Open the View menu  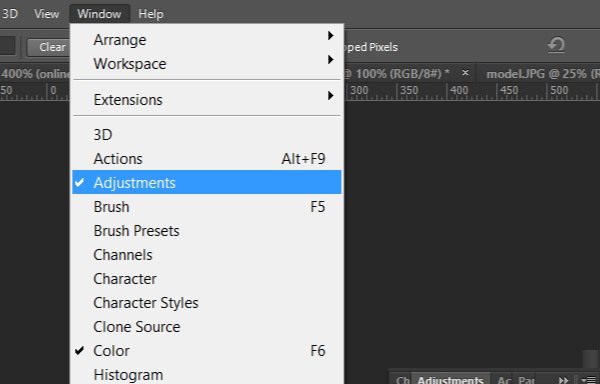(x=47, y=14)
